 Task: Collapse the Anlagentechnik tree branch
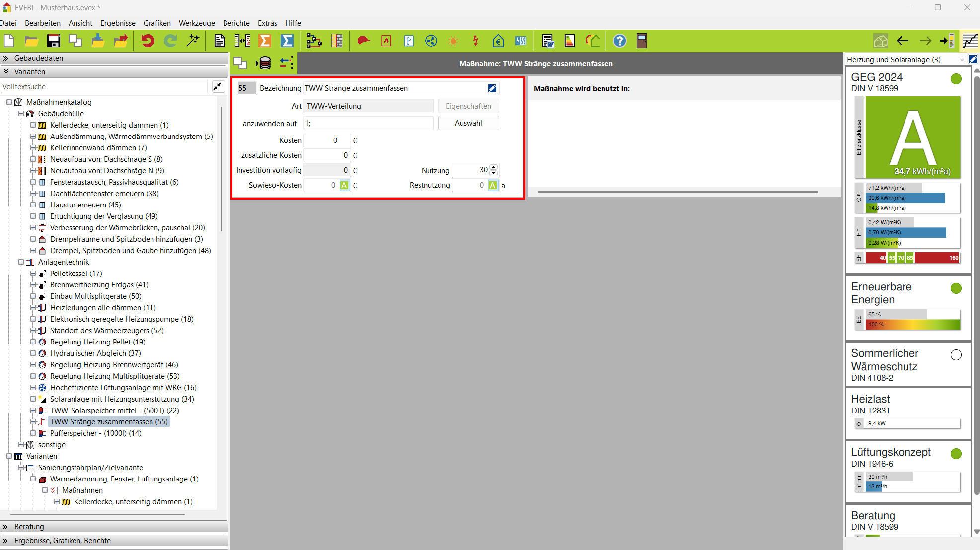[21, 262]
